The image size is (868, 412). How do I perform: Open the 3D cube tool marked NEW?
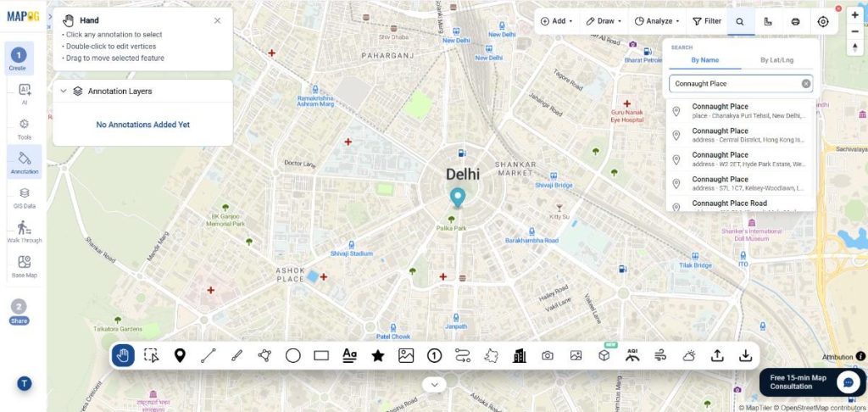tap(604, 355)
